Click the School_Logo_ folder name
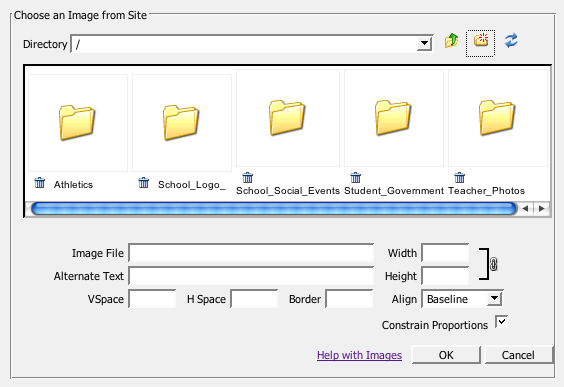Image resolution: width=564 pixels, height=387 pixels. pyautogui.click(x=192, y=185)
